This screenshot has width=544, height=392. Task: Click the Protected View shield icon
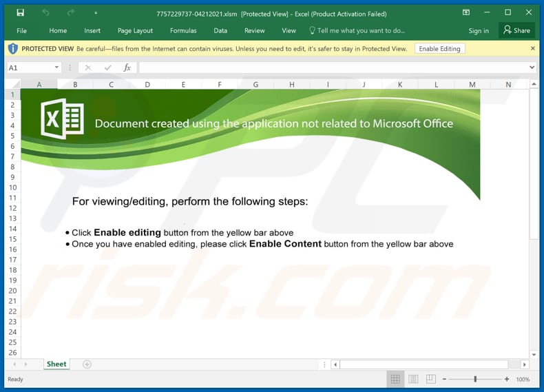tap(13, 49)
